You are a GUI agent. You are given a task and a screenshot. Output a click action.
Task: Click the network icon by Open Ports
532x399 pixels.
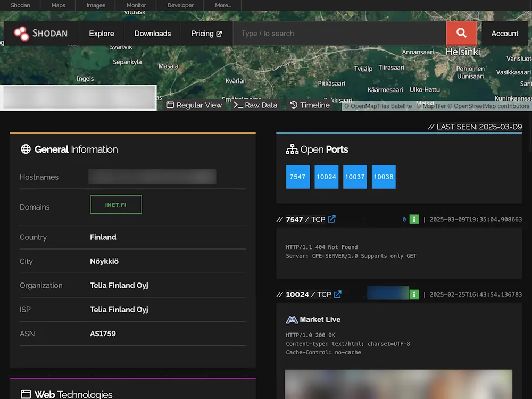click(x=292, y=149)
